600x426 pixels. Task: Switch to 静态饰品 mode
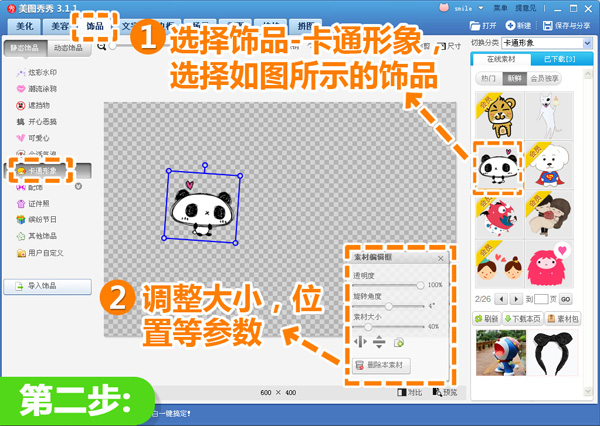click(x=25, y=48)
